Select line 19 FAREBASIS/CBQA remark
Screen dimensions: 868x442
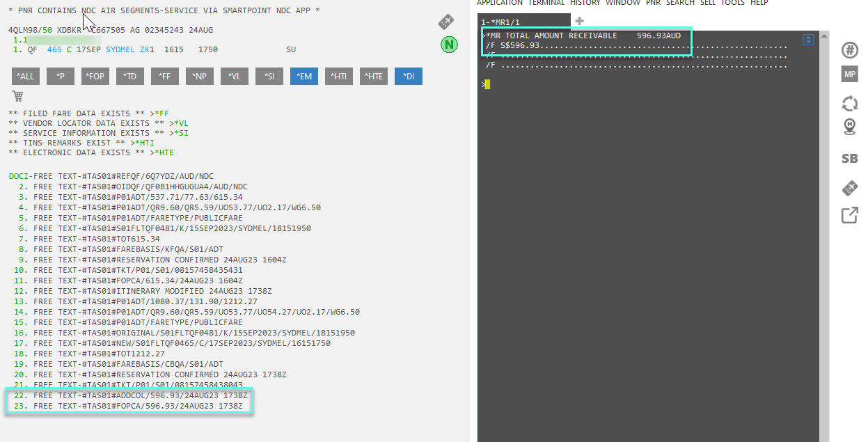[118, 363]
